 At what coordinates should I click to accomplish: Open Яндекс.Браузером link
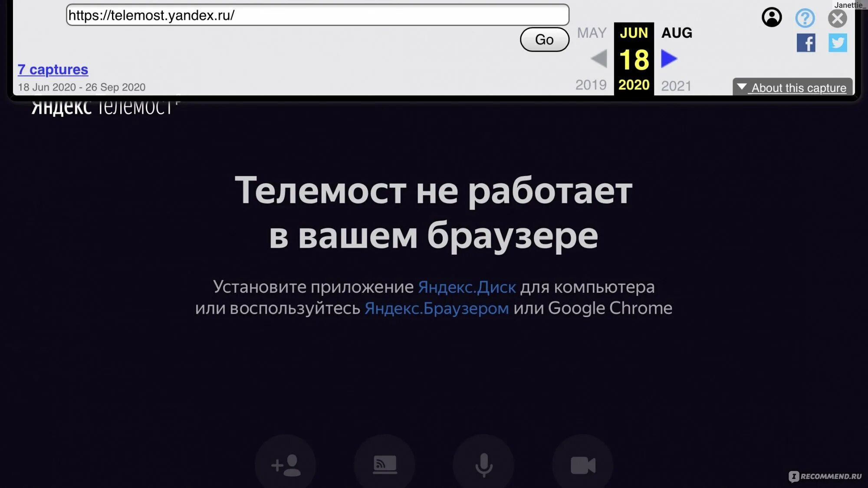436,308
